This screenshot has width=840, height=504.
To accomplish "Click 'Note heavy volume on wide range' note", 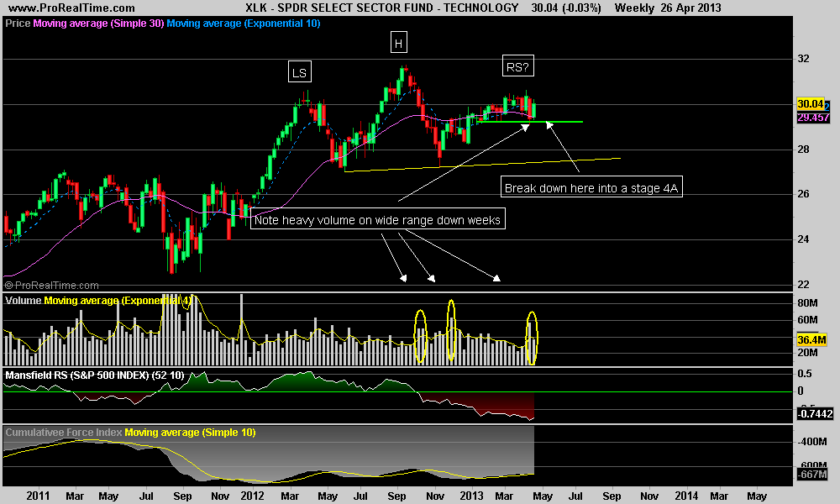I will [x=378, y=219].
